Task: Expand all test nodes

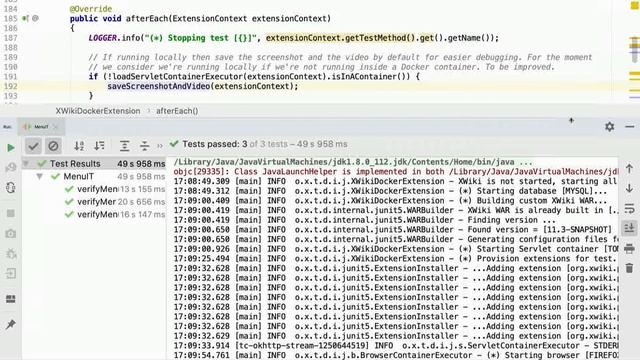Action: pos(124,146)
